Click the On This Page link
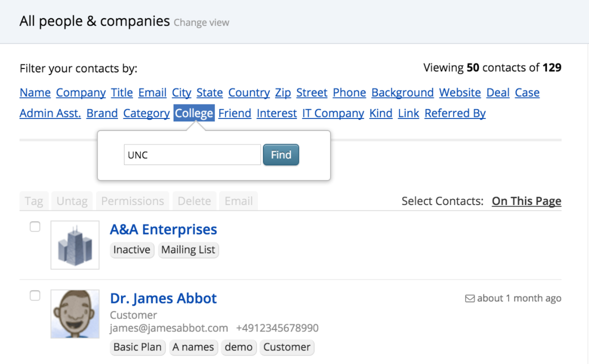 pyautogui.click(x=526, y=201)
